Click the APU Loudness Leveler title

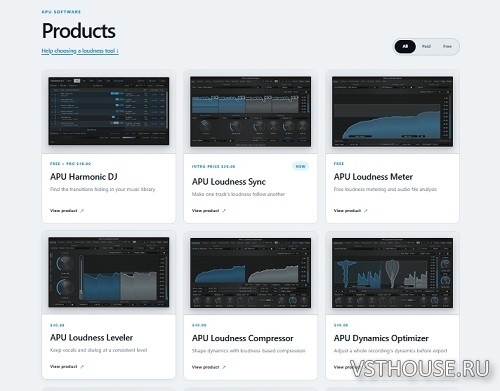click(x=91, y=338)
